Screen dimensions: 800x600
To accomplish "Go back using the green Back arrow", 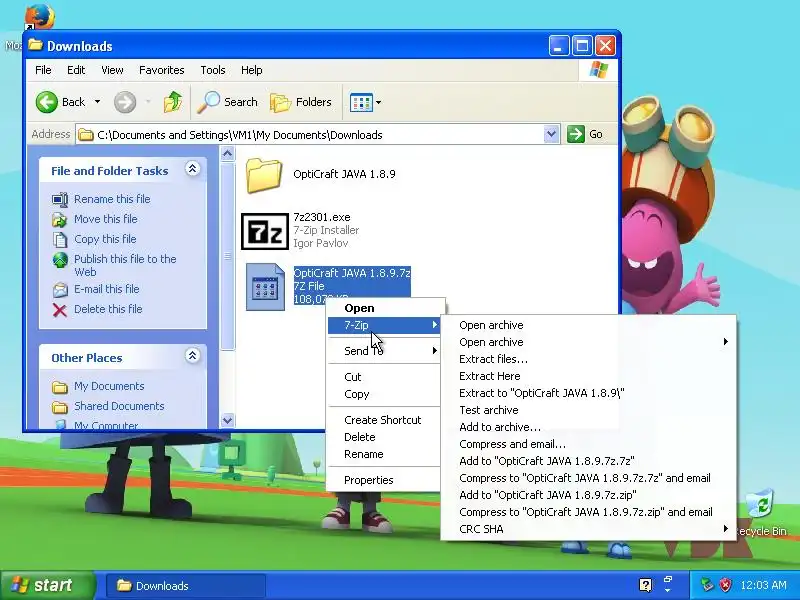I will click(x=46, y=102).
